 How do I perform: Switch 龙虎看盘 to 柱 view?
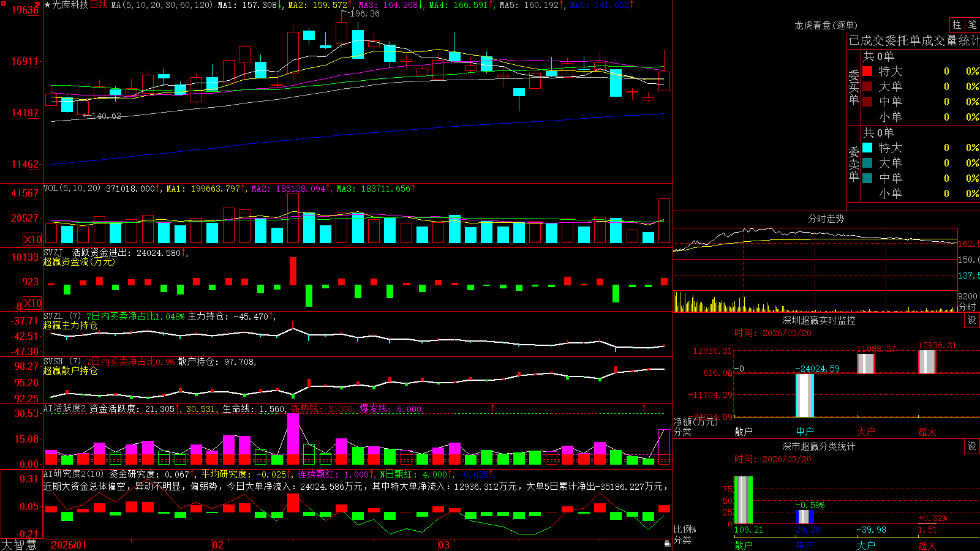coord(957,24)
